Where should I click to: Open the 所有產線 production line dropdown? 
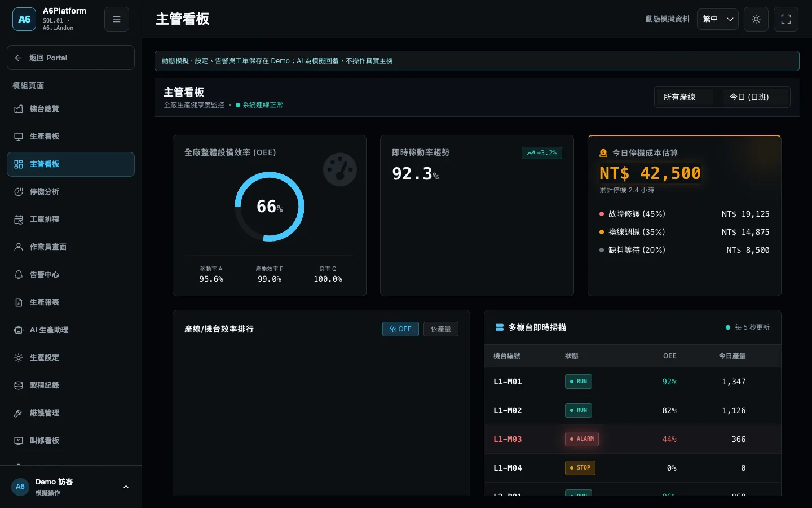(685, 97)
